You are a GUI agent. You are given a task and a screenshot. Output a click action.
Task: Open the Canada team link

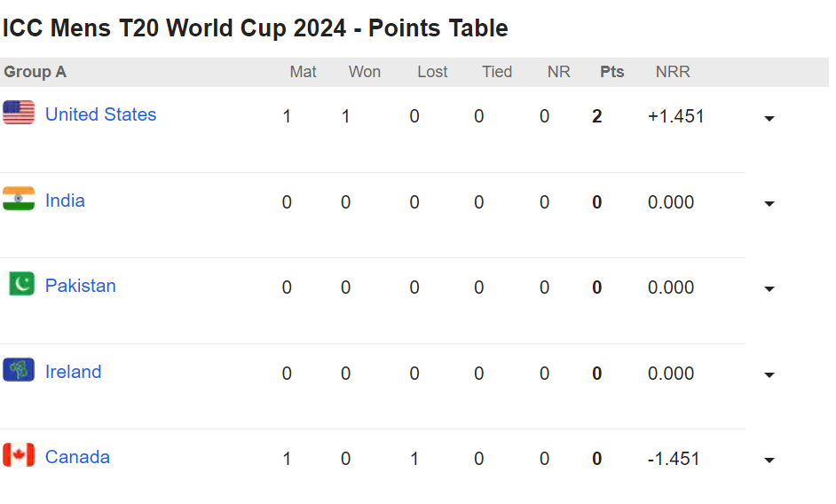[x=77, y=457]
